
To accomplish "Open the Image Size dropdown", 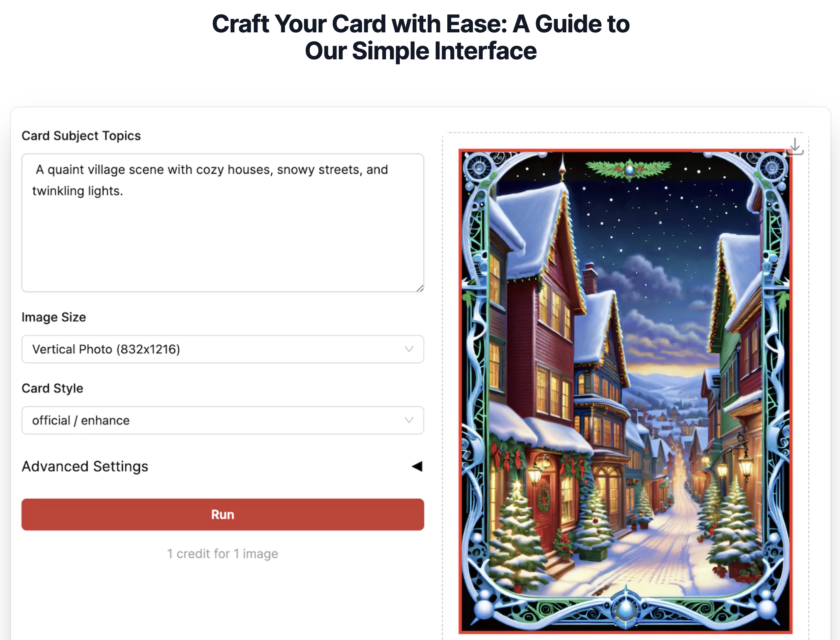I will 223,349.
